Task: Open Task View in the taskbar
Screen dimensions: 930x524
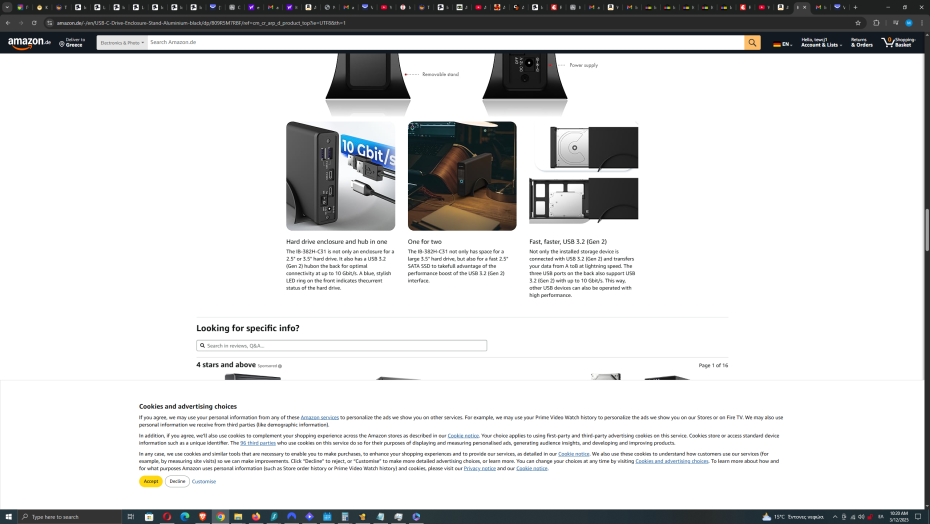Action: [130, 517]
